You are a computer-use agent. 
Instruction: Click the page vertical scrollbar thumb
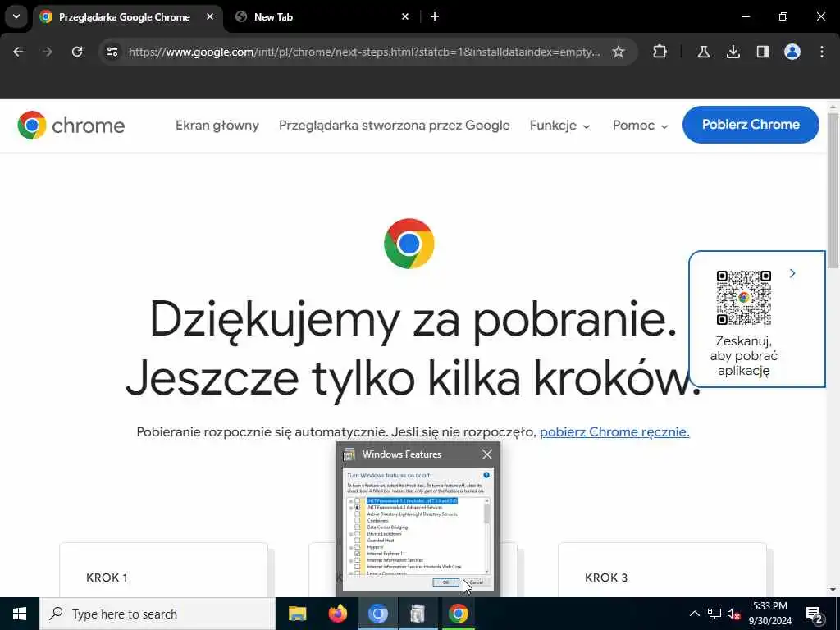coord(833,190)
